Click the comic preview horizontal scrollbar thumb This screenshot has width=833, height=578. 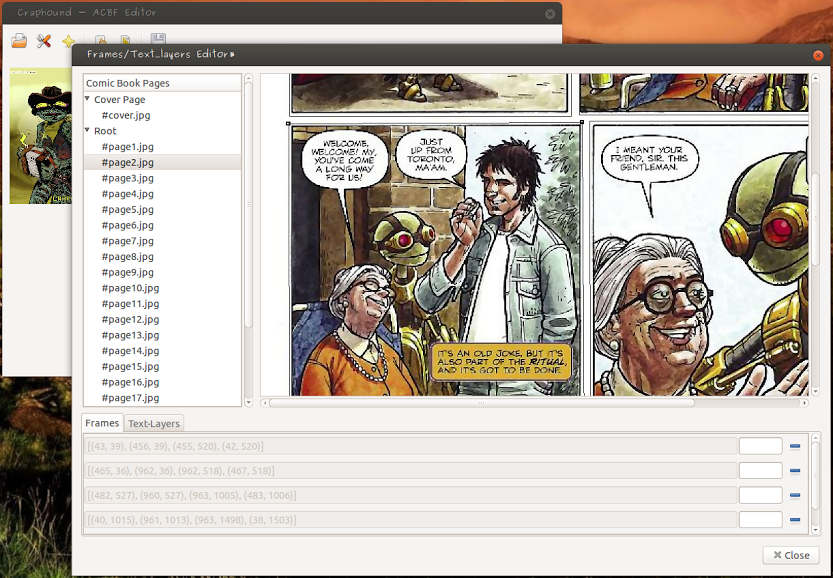click(x=481, y=403)
